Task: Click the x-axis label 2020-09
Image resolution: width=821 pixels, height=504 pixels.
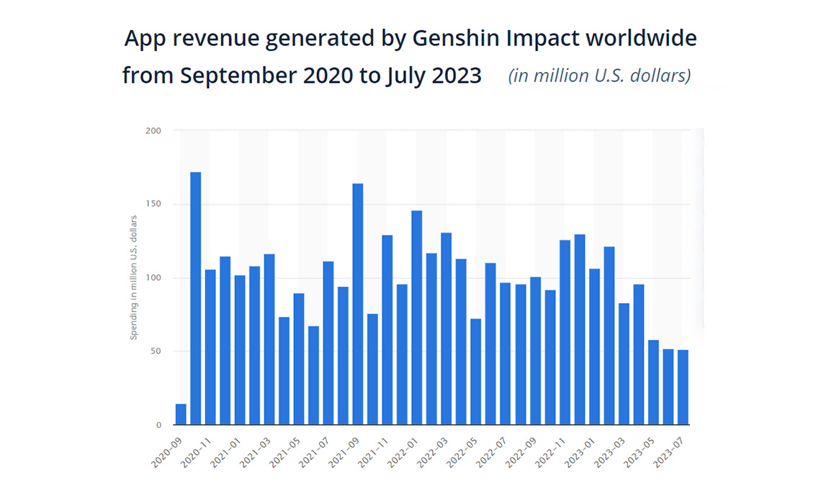Action: 166,453
